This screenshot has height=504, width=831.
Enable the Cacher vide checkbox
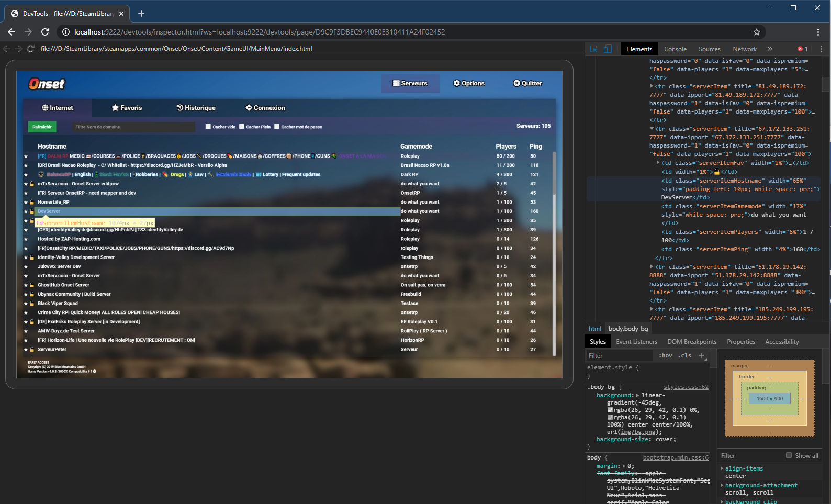[208, 127]
